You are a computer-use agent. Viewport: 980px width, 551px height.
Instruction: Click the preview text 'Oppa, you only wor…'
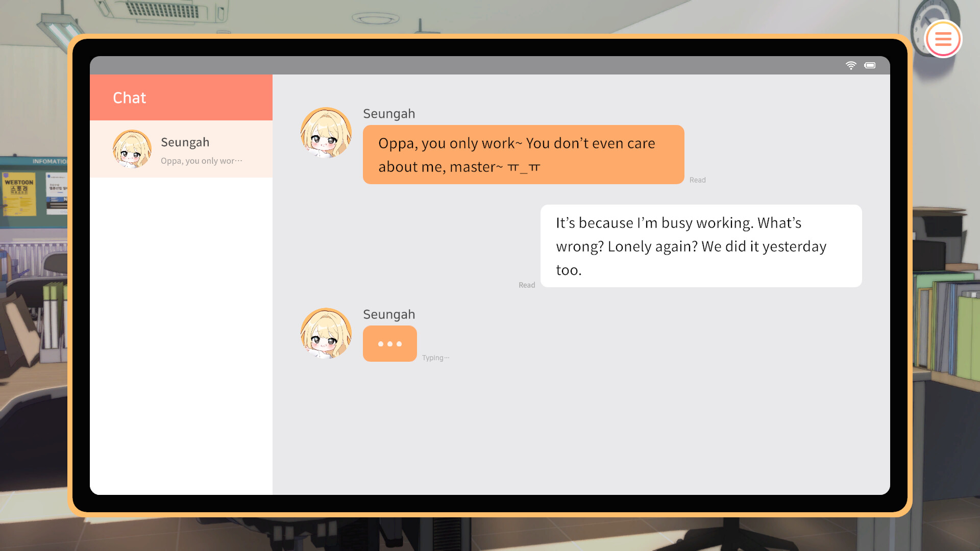click(x=200, y=160)
